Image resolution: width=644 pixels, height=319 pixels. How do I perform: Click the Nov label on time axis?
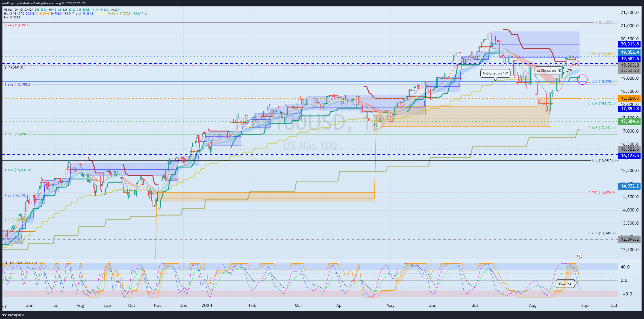(x=158, y=305)
